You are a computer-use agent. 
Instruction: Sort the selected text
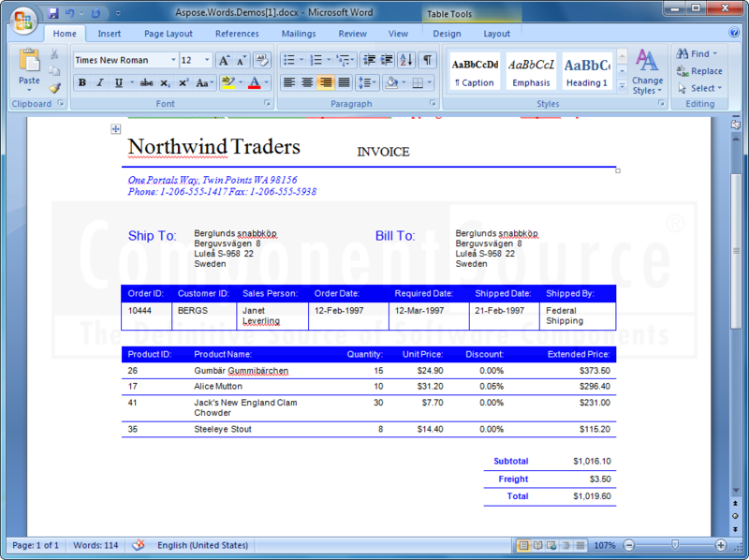click(x=406, y=60)
